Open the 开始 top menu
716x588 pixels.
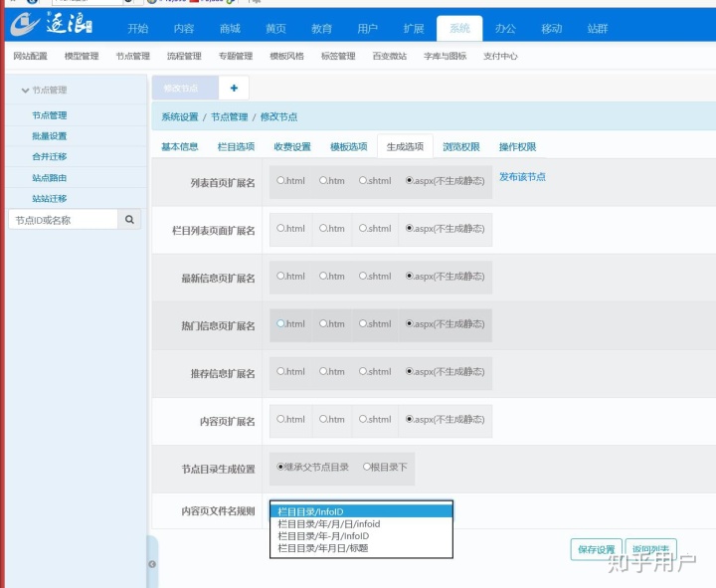click(138, 29)
